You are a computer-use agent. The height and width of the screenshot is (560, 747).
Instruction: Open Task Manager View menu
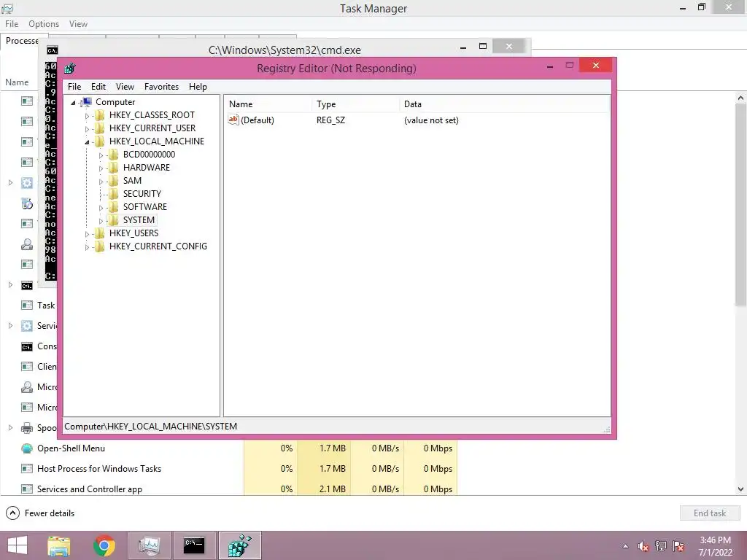78,24
